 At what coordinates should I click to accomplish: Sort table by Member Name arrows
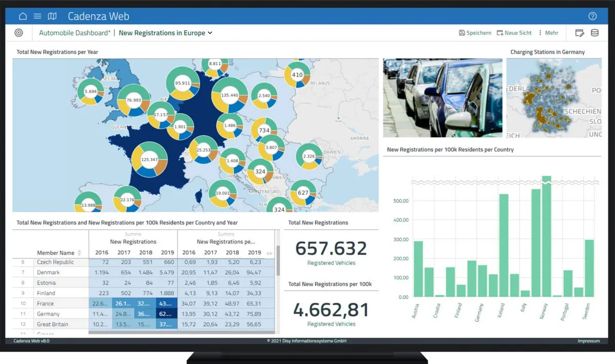79,253
